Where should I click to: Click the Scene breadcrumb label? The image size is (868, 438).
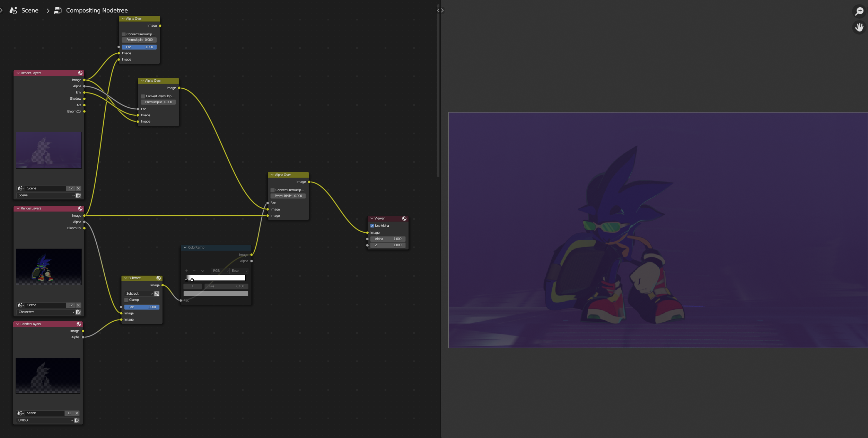30,10
